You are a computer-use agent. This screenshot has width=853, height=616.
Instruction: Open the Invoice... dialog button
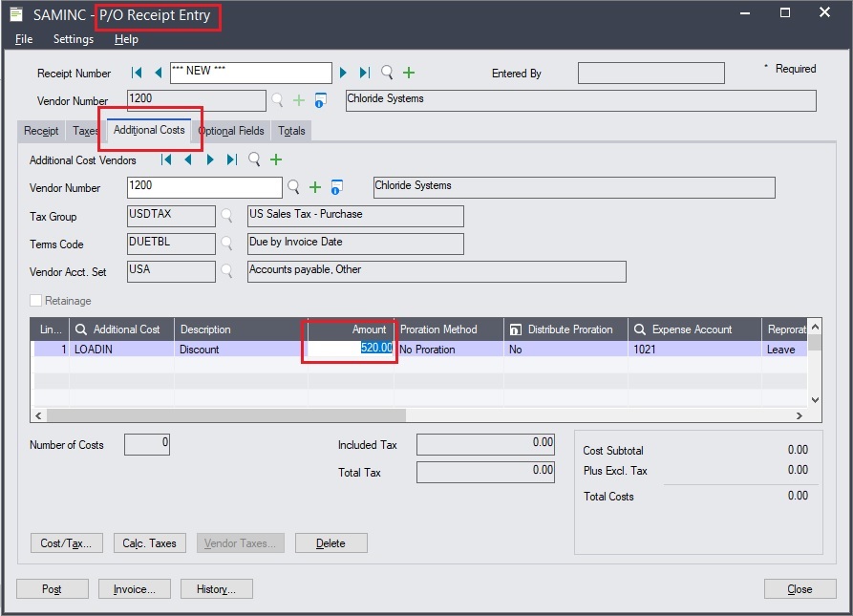tap(135, 589)
